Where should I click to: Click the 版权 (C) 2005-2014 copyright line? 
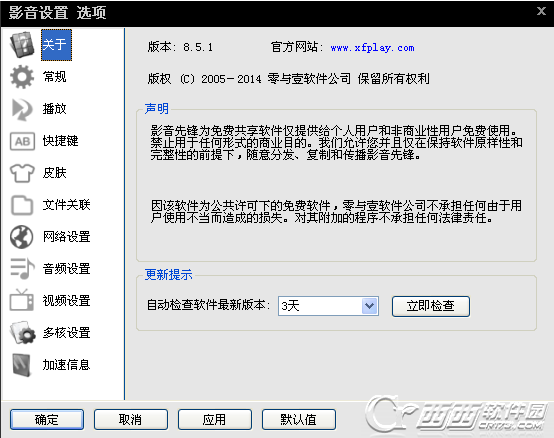point(289,79)
